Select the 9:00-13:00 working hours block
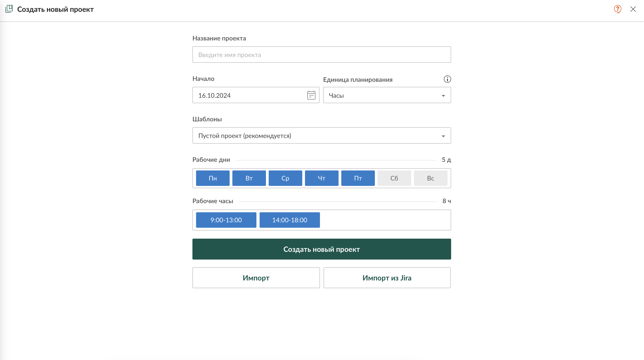This screenshot has height=360, width=644. point(226,220)
